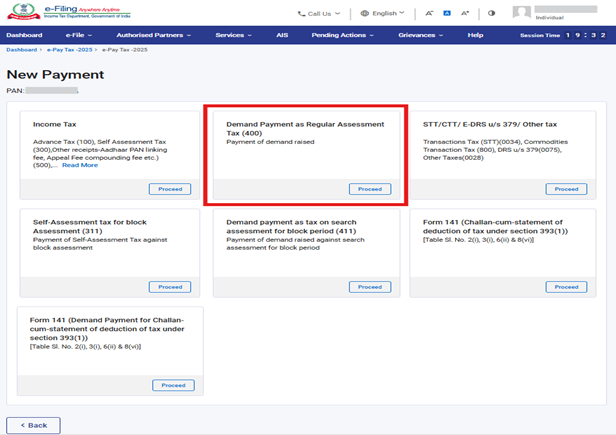
Task: Select the AIS menu item
Action: (282, 35)
